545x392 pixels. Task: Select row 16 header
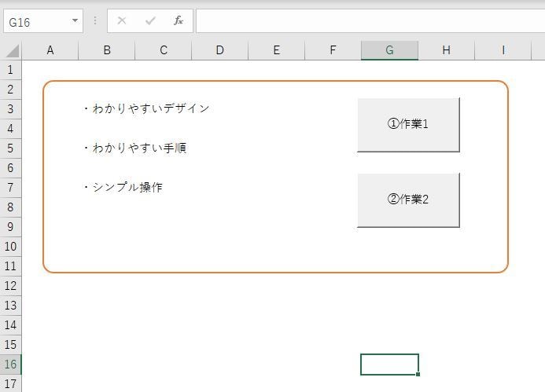[x=10, y=365]
